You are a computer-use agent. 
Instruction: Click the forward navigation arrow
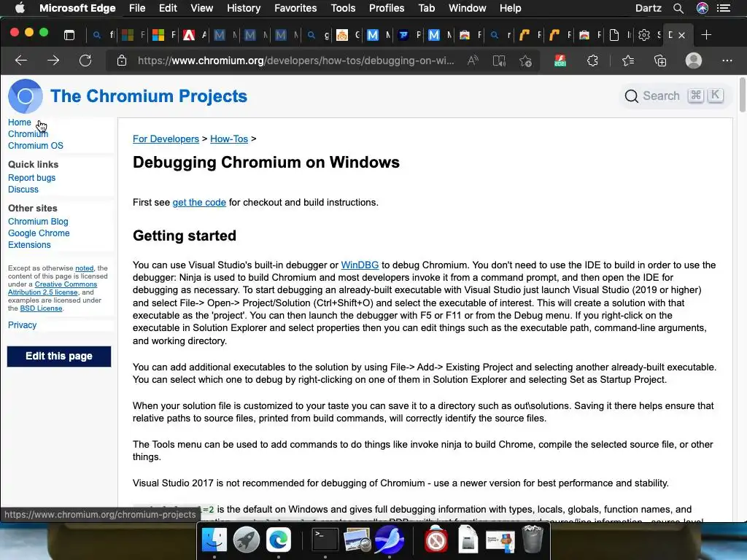point(53,61)
